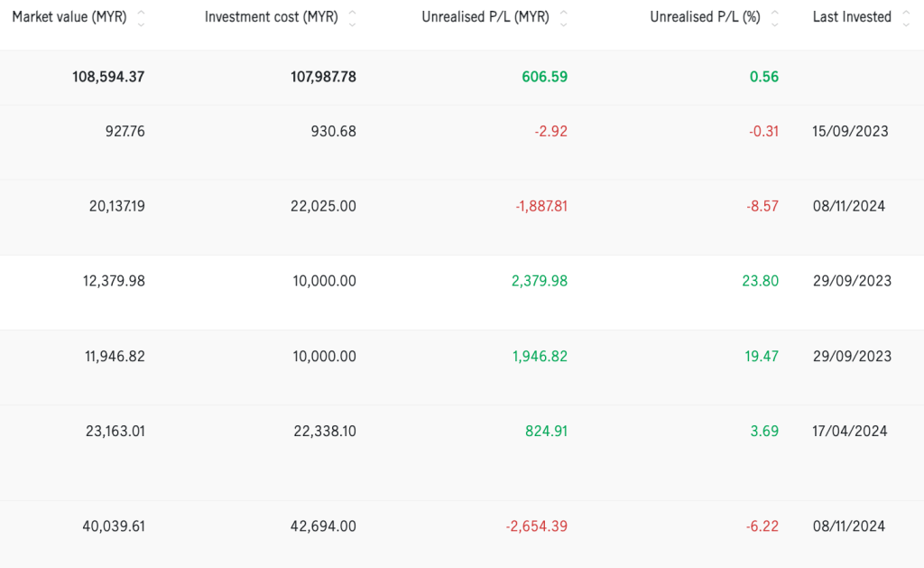
Task: Click sort arrows beside Unrealised P/L (%)
Action: click(x=774, y=18)
